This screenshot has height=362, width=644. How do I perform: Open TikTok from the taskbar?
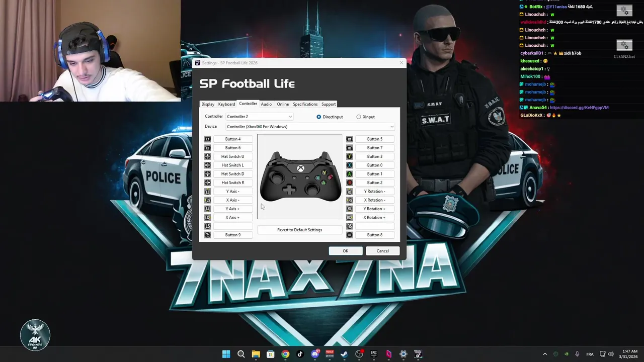coord(300,354)
